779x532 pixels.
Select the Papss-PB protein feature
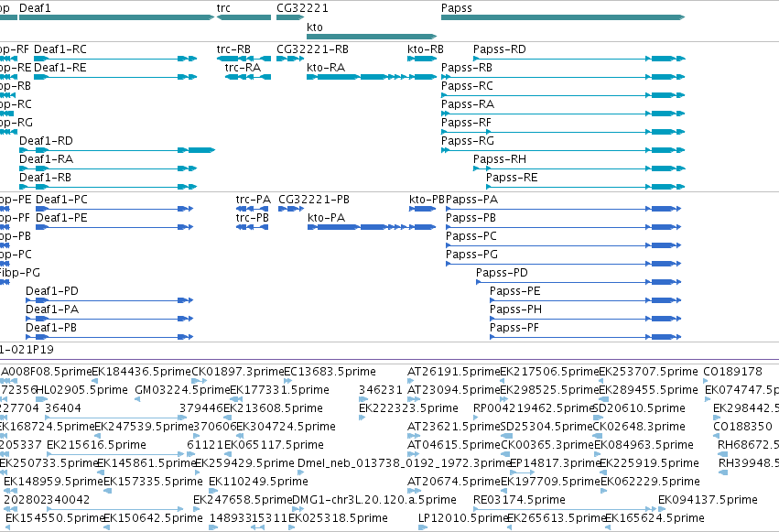coord(563,227)
